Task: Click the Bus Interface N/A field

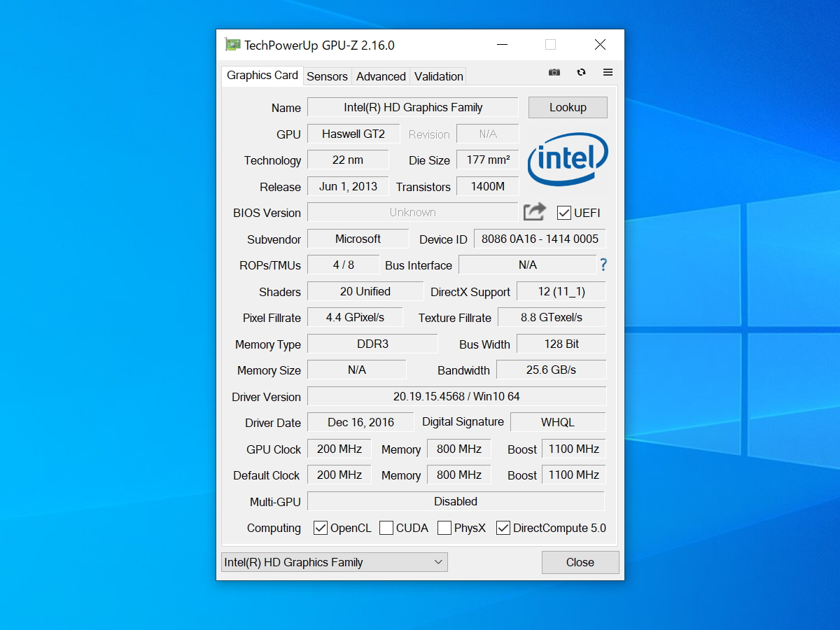Action: point(527,265)
